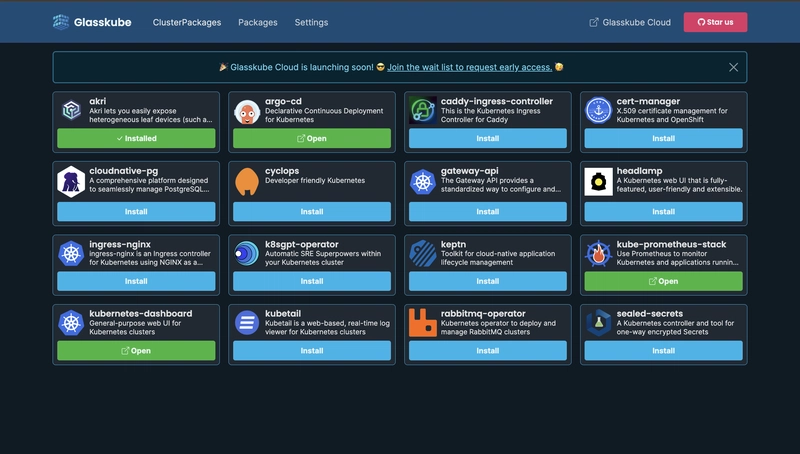
Task: Install the caddy-ingress-controller package
Action: click(488, 139)
